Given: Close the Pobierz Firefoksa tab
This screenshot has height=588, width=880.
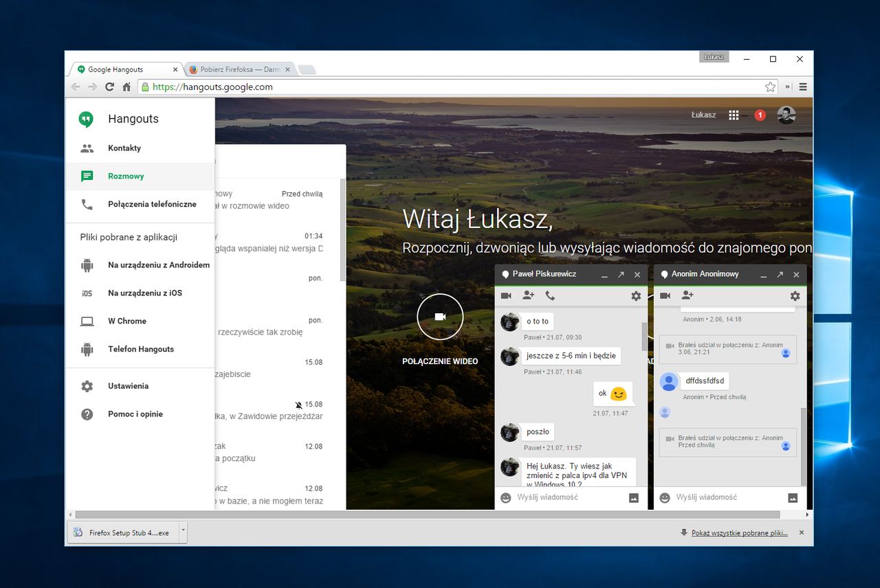Looking at the screenshot, I should point(288,69).
